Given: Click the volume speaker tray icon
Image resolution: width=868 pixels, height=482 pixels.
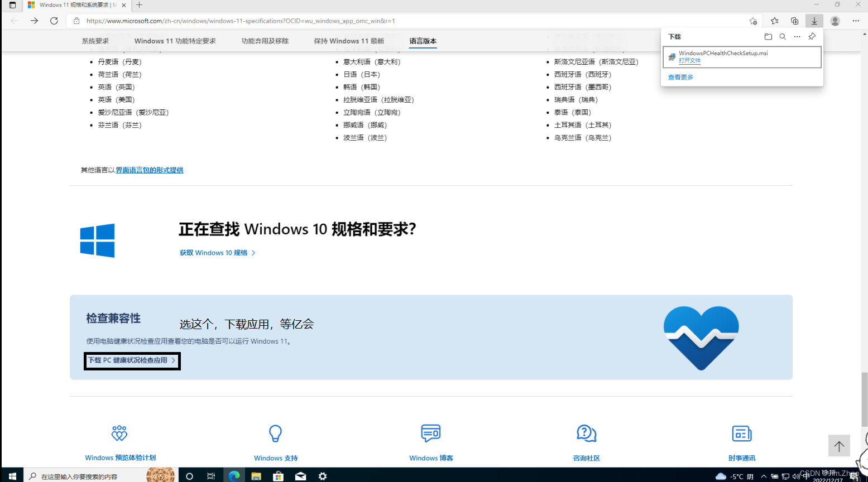Looking at the screenshot, I should [796, 476].
